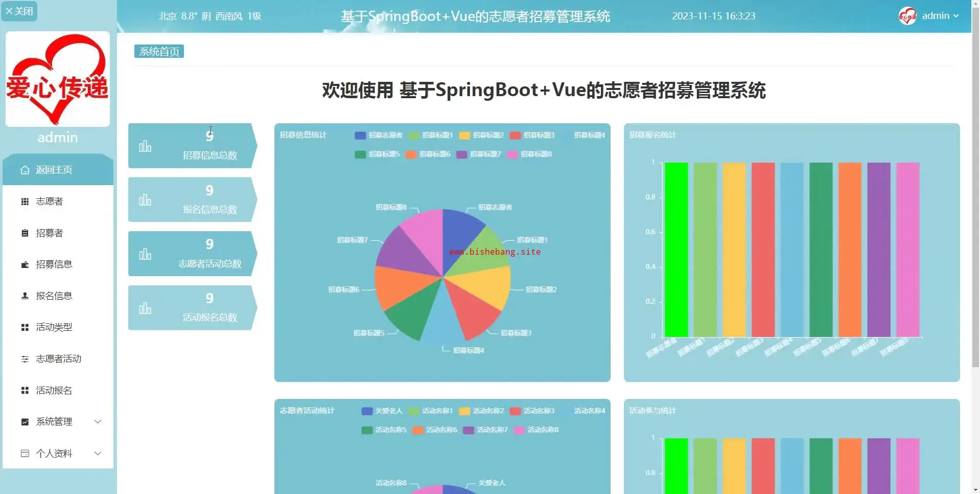Click the green swatch for 活动名称1

tap(414, 411)
